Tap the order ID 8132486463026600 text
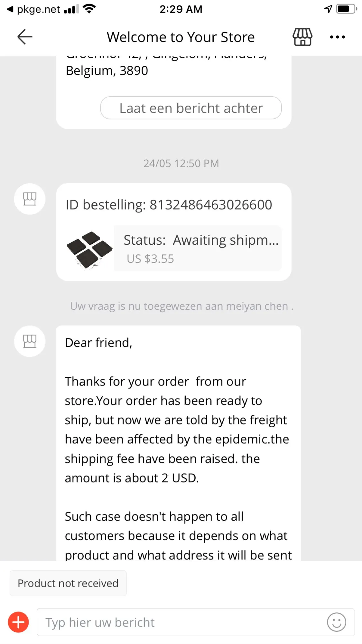 tap(169, 205)
